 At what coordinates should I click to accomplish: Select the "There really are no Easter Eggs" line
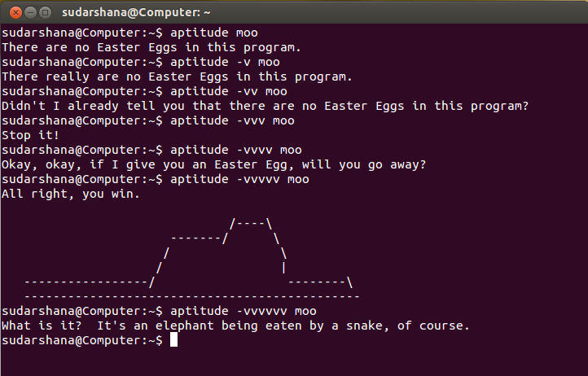[177, 77]
